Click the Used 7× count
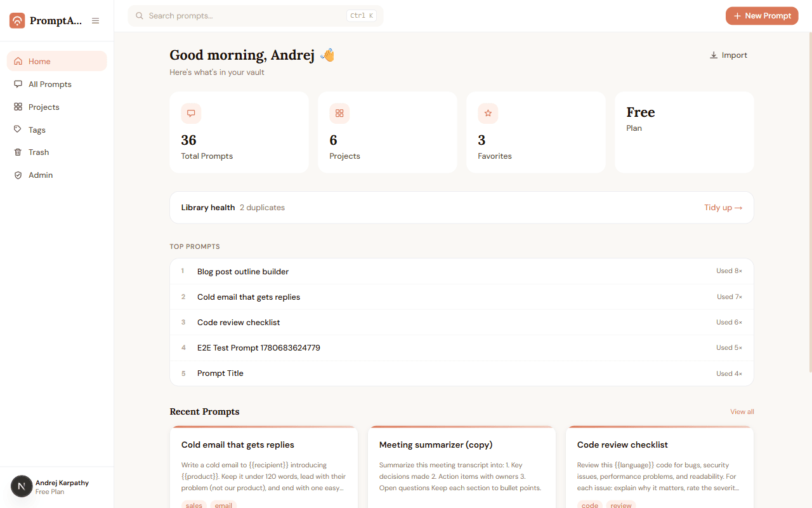812x508 pixels. (730, 297)
